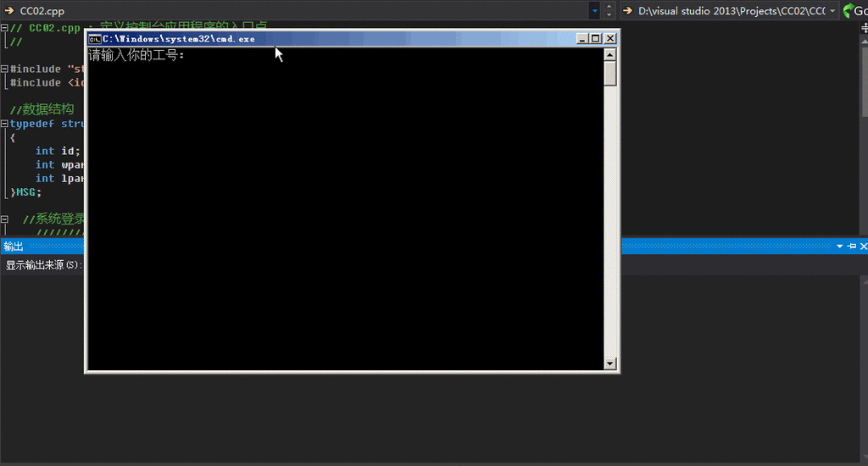Close the 输出 output panel

point(863,246)
